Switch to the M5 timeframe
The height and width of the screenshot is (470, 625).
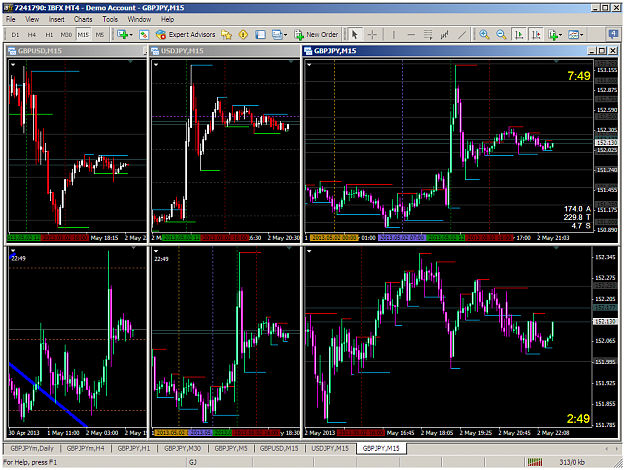(100, 35)
